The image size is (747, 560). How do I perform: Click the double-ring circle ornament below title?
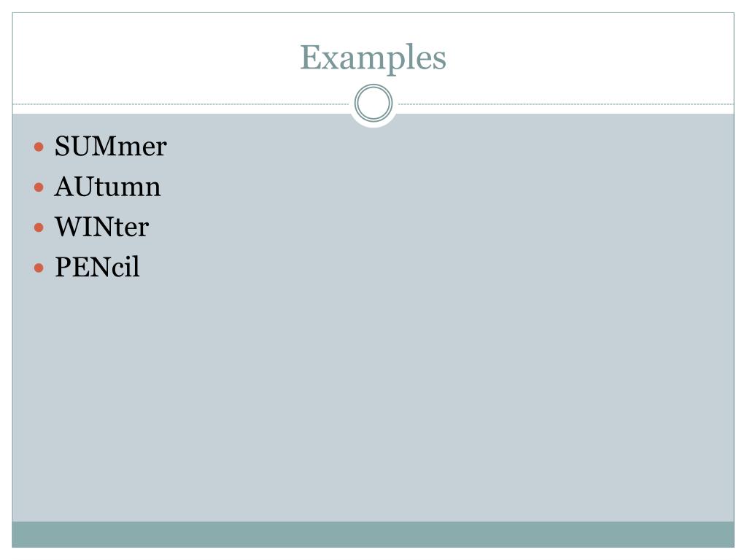coord(373,104)
